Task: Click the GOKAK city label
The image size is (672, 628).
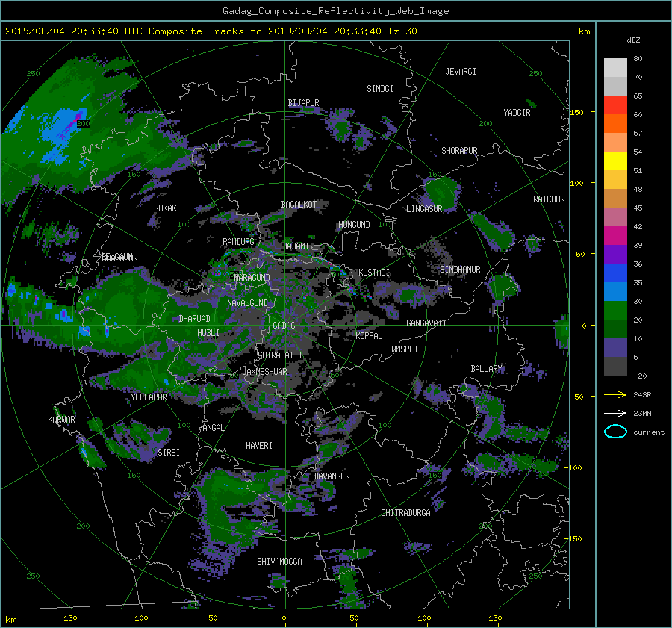Action: (x=166, y=208)
